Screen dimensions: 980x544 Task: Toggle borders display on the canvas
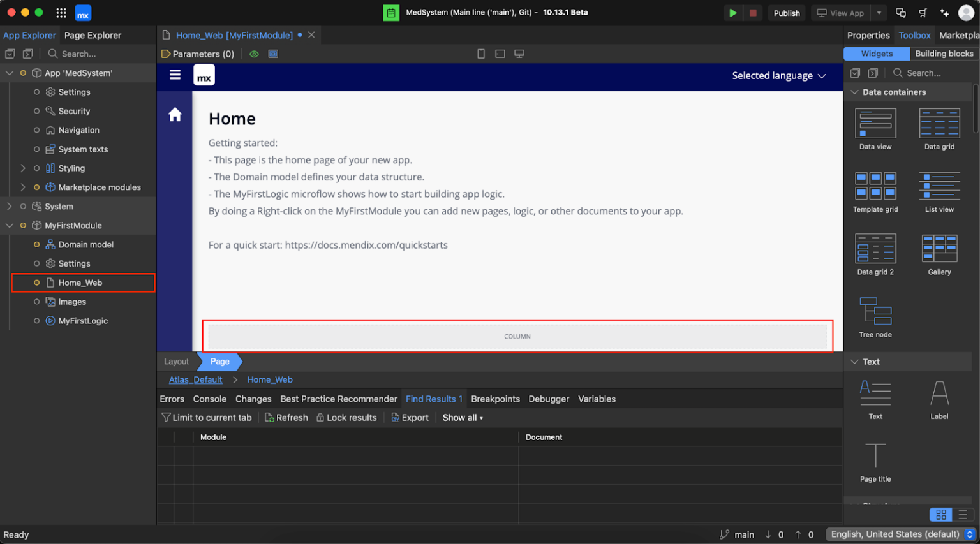[x=273, y=54]
